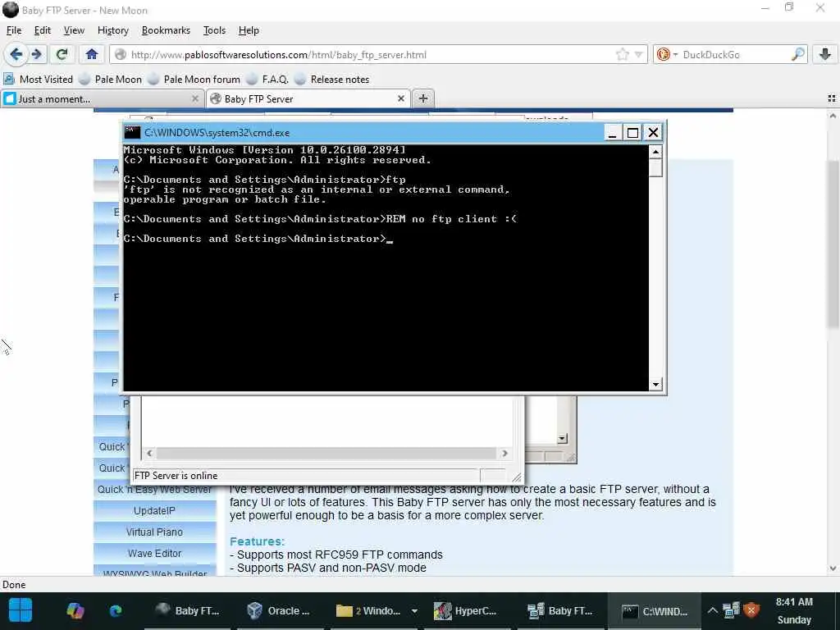840x630 pixels.
Task: Open the Release notes bookmark
Action: [332, 80]
